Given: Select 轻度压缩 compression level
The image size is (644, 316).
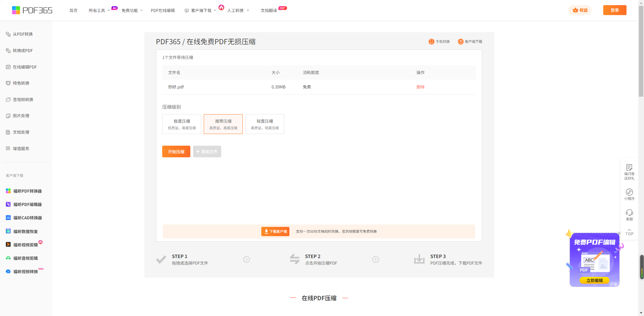Looking at the screenshot, I should (265, 124).
